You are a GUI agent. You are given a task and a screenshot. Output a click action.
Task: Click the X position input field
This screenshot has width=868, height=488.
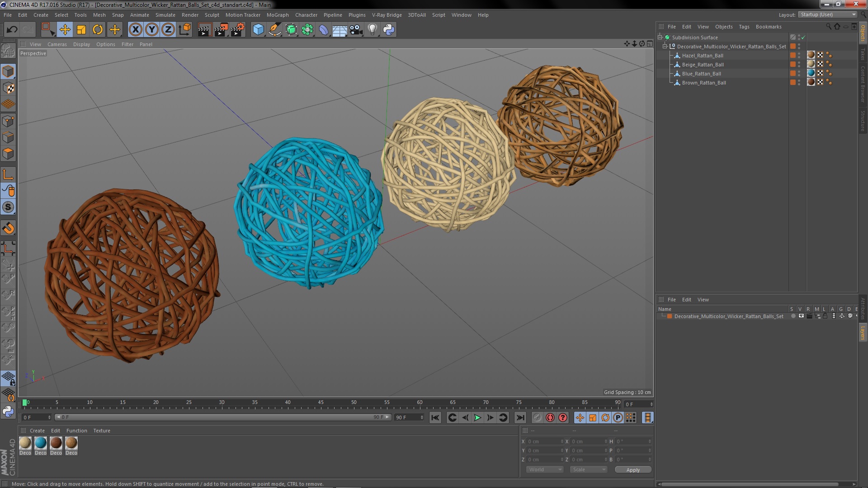pos(545,441)
